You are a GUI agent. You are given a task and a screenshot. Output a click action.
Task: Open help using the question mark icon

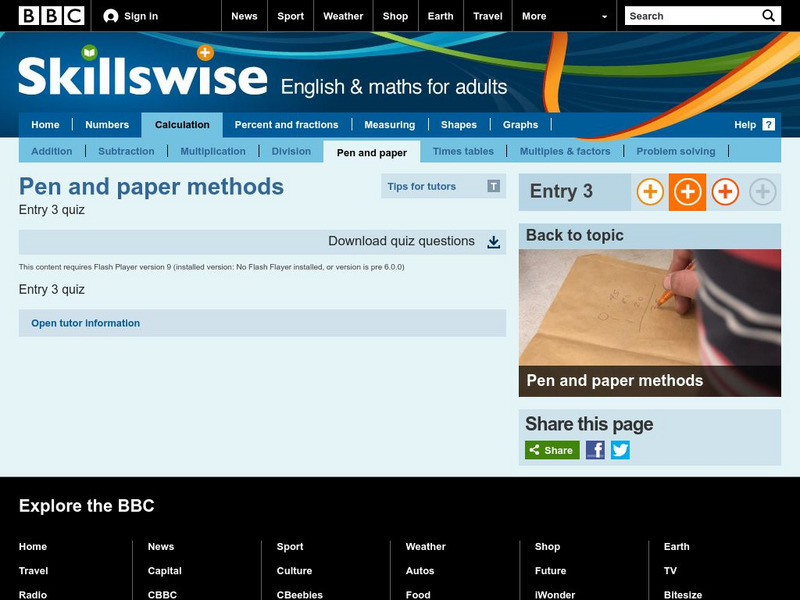(x=766, y=124)
